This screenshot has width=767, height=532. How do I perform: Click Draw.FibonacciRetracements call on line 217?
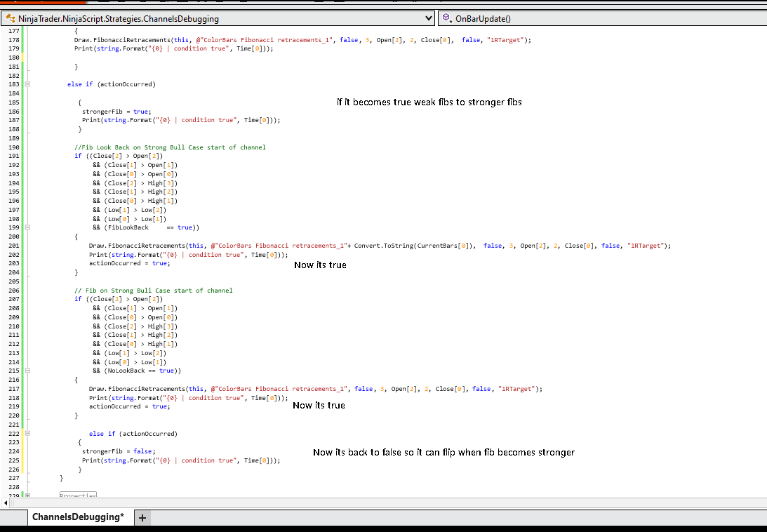(316, 389)
